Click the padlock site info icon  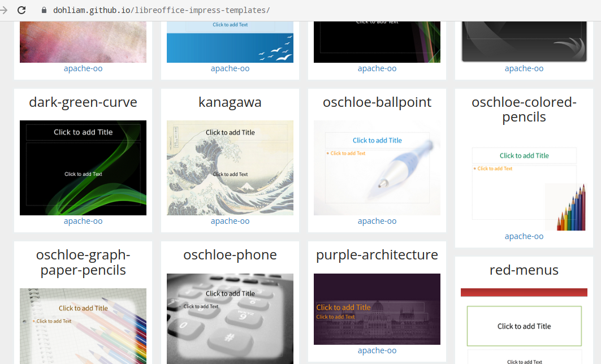pos(44,10)
